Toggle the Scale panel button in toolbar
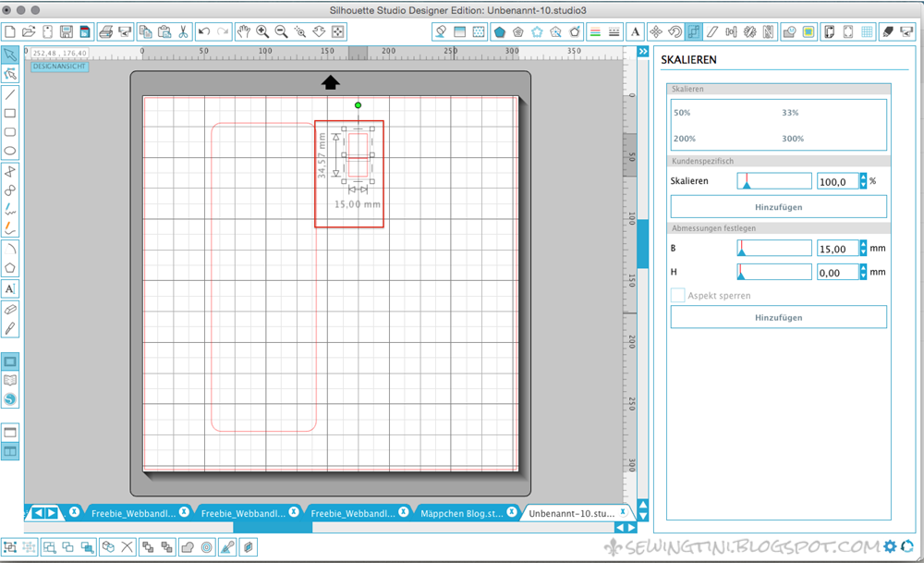Viewport: 924px width, 563px height. point(694,31)
